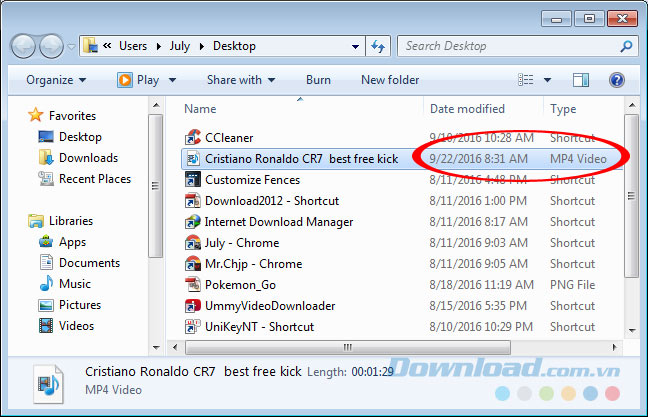
Task: Expand the arrow after July in the path
Action: [x=202, y=46]
